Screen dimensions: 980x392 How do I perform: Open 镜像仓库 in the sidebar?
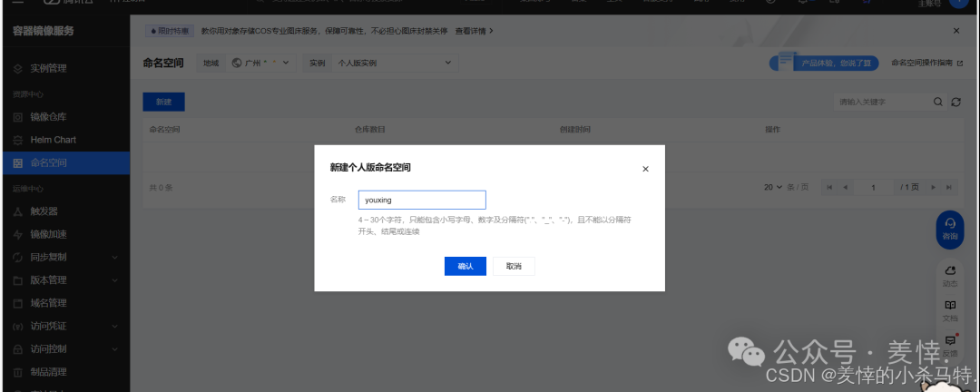[x=64, y=117]
